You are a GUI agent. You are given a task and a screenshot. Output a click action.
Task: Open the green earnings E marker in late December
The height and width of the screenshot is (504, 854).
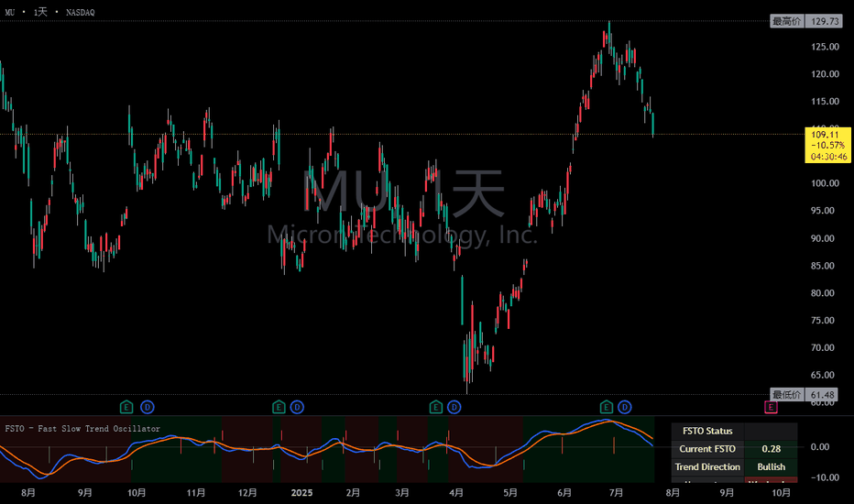coord(279,407)
